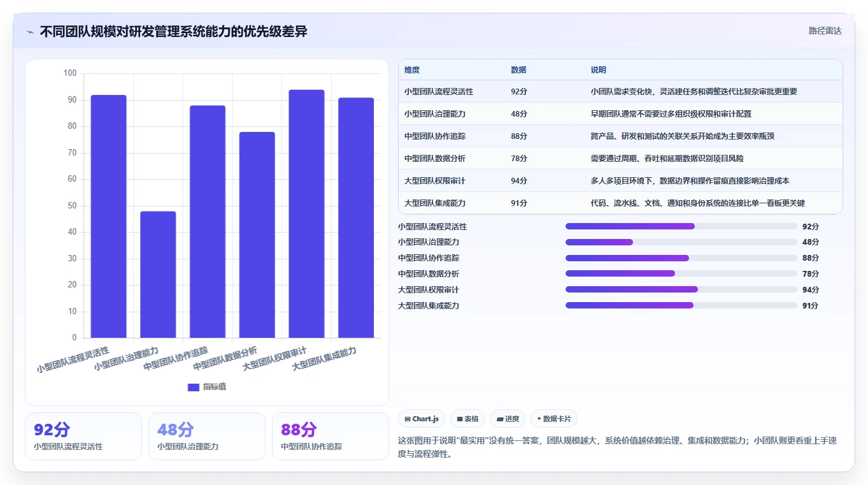The height and width of the screenshot is (485, 868).
Task: Click the 表格 tag chip
Action: [467, 419]
